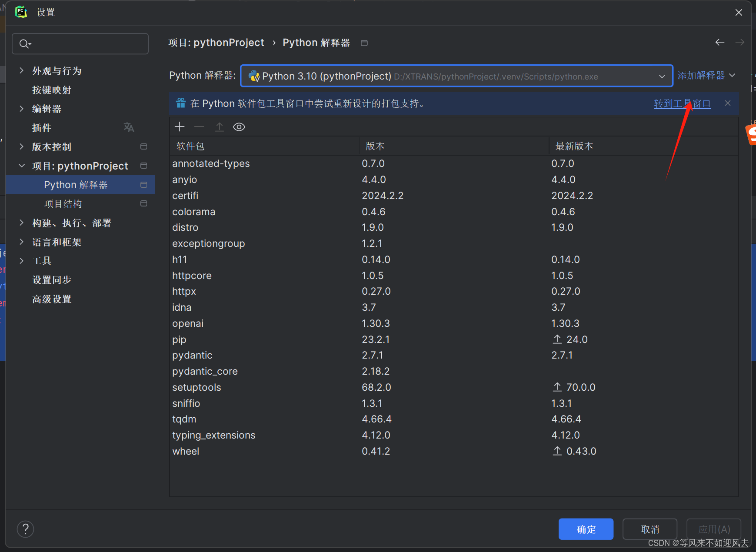Expand 工具 settings section
The image size is (756, 552).
pos(21,261)
